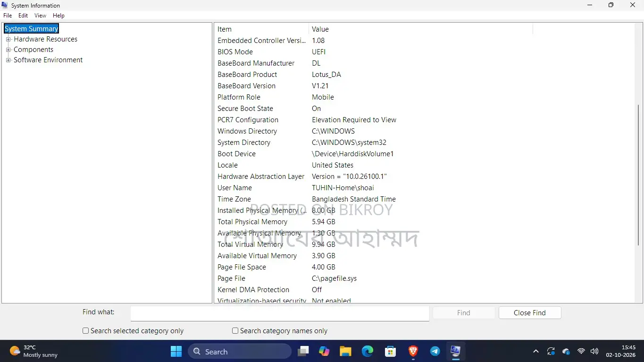Select System Summary in the tree
This screenshot has height=362, width=644.
pyautogui.click(x=31, y=29)
